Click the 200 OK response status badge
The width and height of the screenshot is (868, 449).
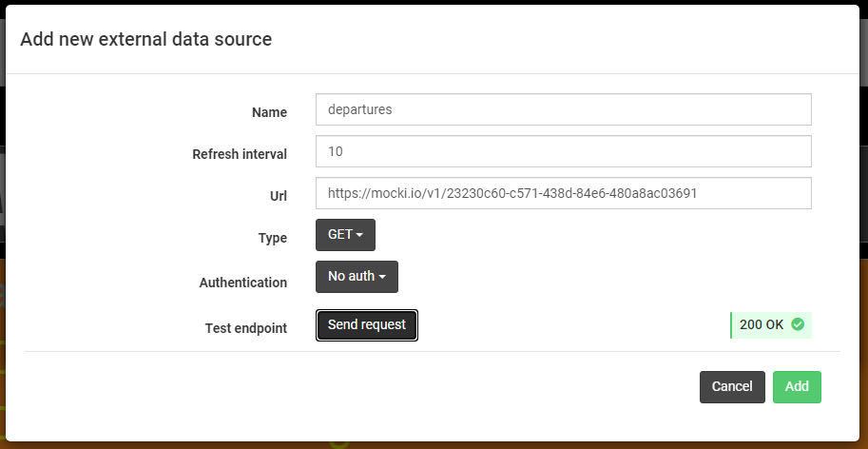click(771, 325)
